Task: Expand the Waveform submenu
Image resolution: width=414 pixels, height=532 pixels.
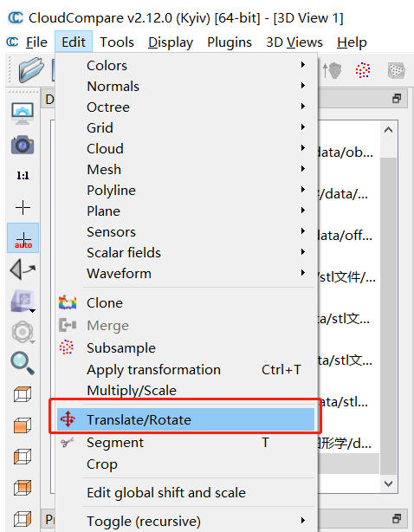Action: click(185, 273)
